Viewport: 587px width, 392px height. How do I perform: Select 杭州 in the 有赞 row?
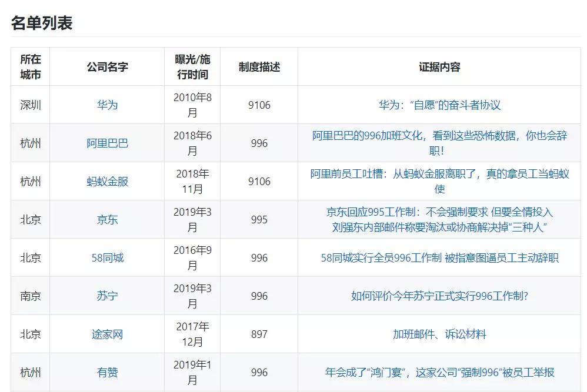(31, 372)
